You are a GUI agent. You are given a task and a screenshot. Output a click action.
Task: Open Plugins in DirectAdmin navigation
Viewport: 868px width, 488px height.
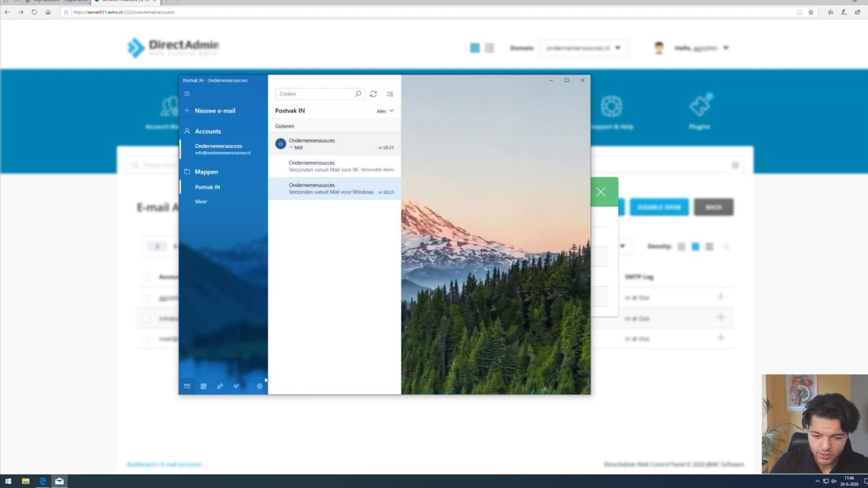(699, 112)
